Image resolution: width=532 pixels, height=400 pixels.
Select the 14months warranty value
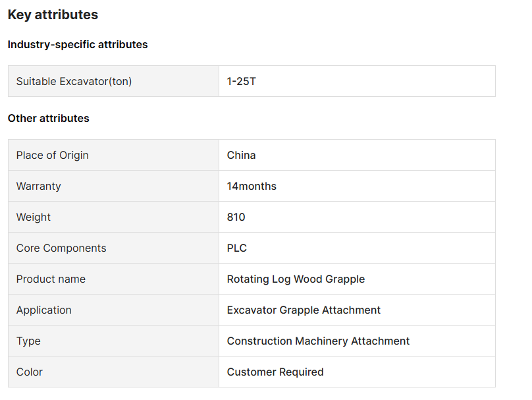252,186
